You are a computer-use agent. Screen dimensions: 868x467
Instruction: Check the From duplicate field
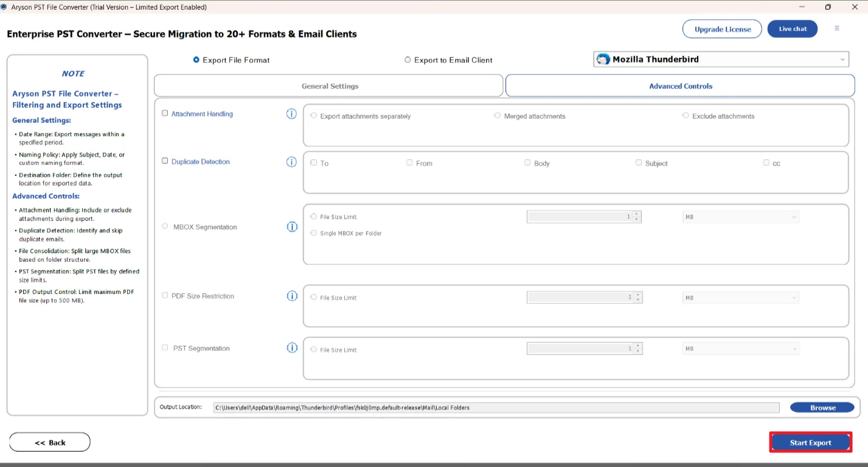(x=409, y=163)
